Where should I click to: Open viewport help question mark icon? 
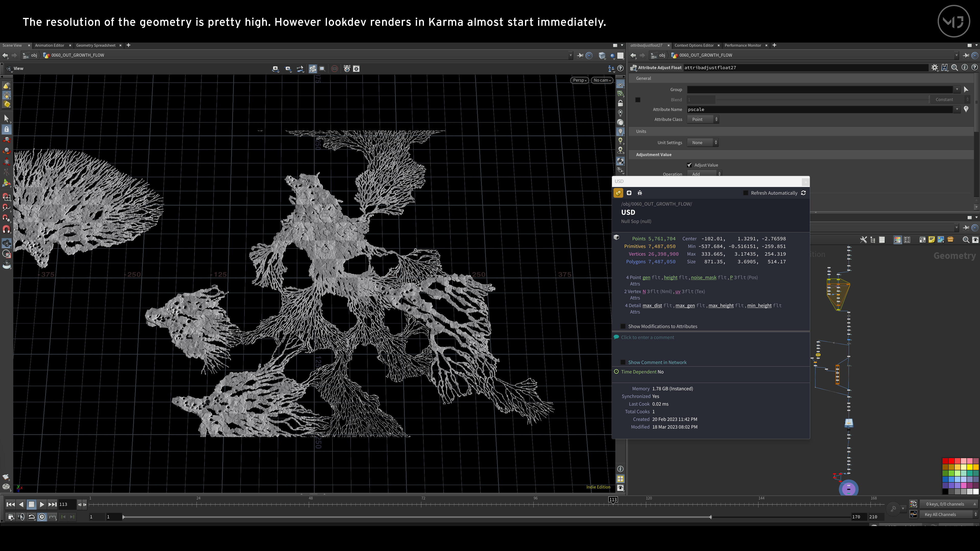[620, 68]
